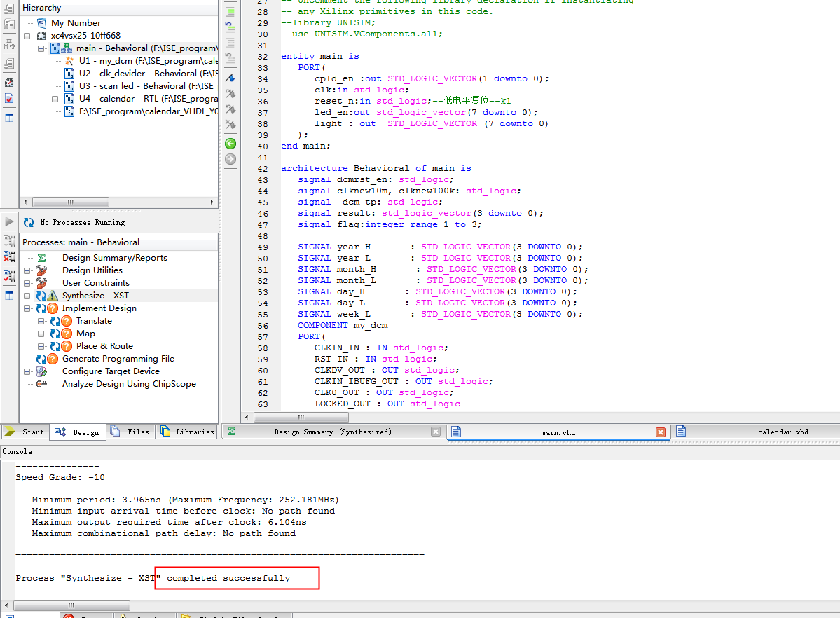Screen dimensions: 840x618
Task: Expand the Design Utilities process group
Action: coord(27,270)
